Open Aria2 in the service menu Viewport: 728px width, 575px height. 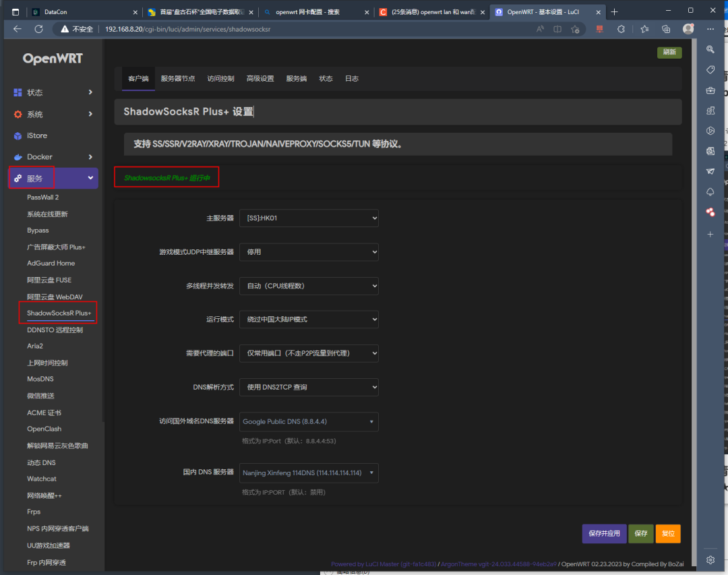click(35, 346)
